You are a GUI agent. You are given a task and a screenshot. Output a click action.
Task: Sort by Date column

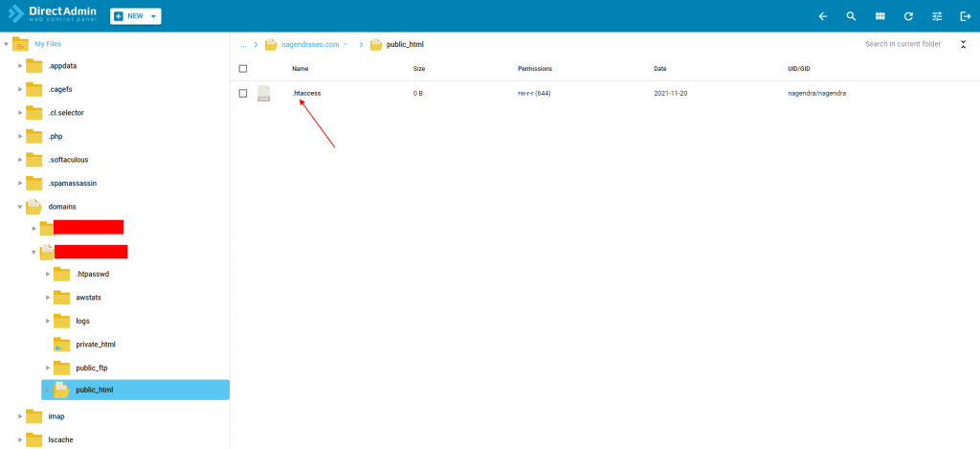pyautogui.click(x=660, y=69)
